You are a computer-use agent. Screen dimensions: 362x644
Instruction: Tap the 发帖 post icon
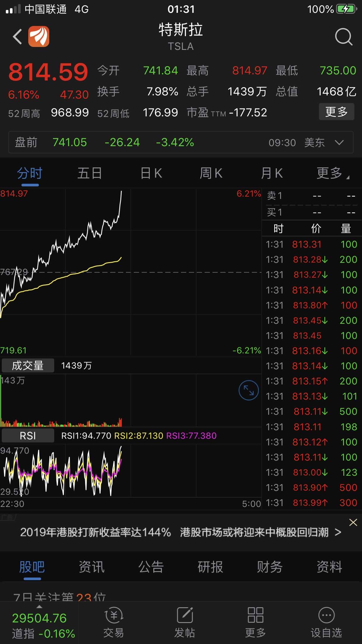[185, 622]
